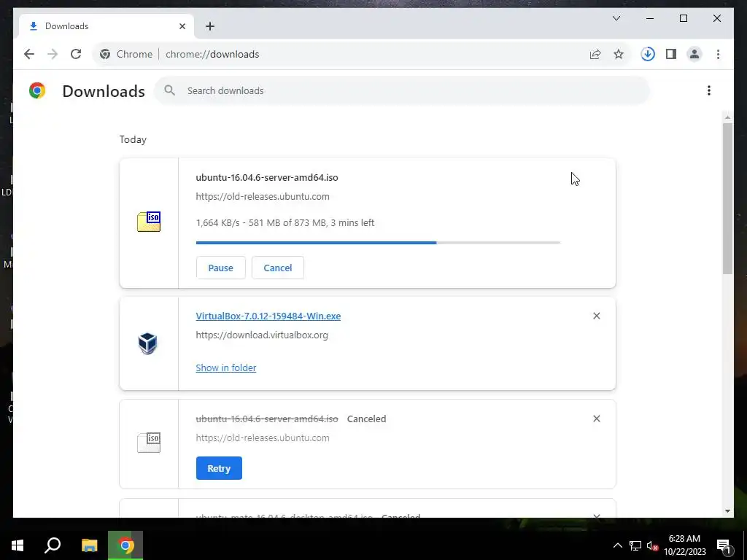Click the Today date heading
The image size is (747, 560).
(x=133, y=139)
